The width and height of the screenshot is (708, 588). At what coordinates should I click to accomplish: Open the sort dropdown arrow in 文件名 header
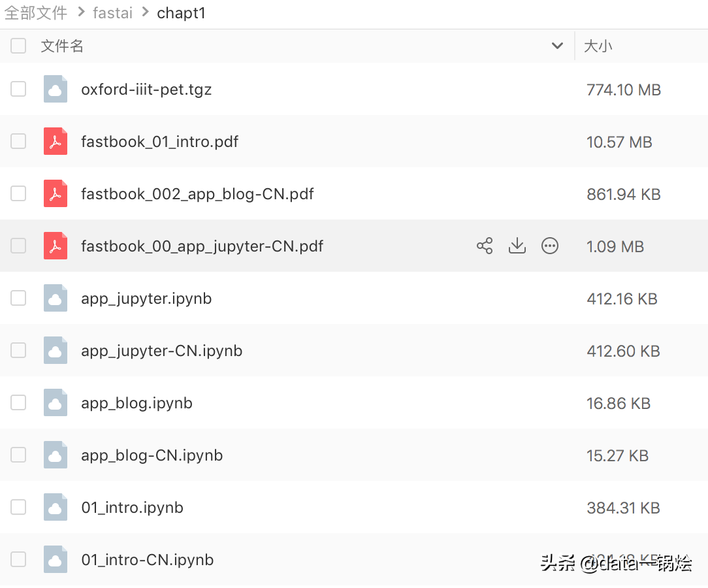click(557, 46)
